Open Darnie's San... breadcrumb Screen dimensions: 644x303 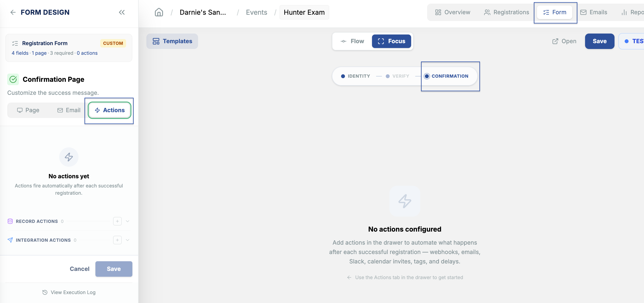(x=203, y=12)
